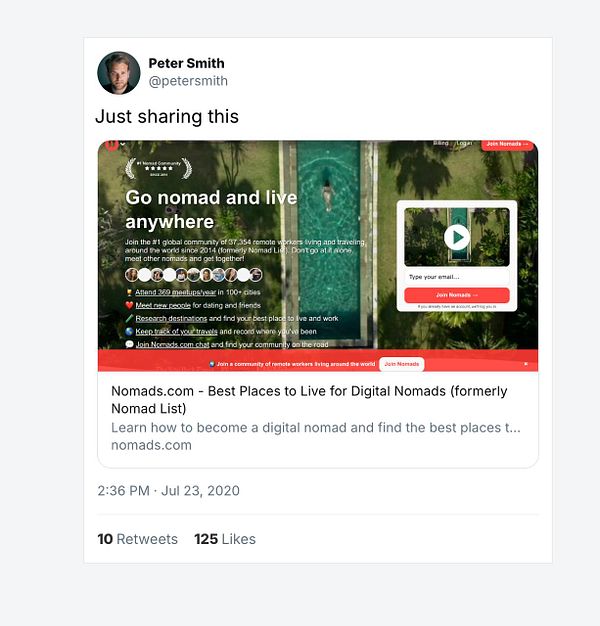Click the red Join Nomads button under the email field
This screenshot has height=626, width=600.
click(x=457, y=295)
